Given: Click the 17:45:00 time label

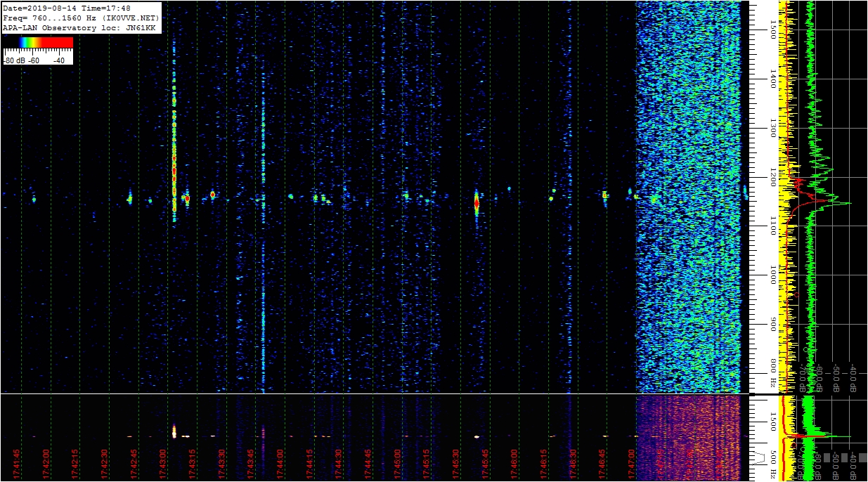Looking at the screenshot, I should click(397, 464).
